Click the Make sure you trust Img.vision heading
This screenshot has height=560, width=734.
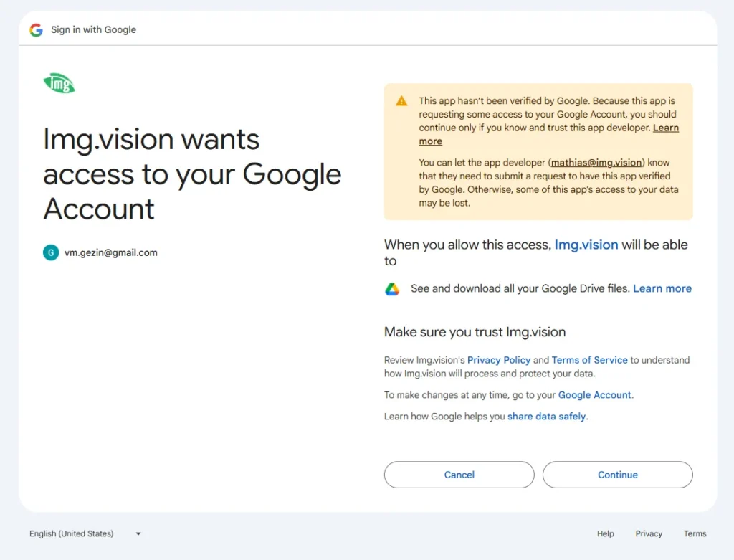[x=475, y=332]
